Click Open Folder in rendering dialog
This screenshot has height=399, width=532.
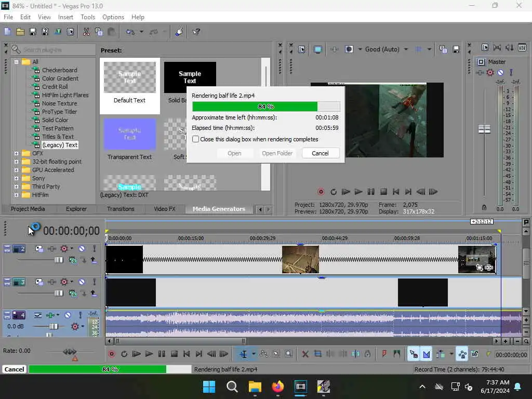pyautogui.click(x=277, y=153)
